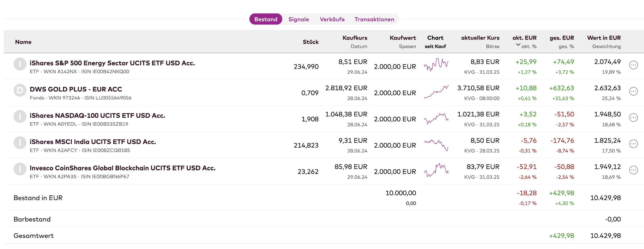Open iShares MSCI India UCITS ETF link
The width and height of the screenshot is (644, 249).
pos(93,142)
